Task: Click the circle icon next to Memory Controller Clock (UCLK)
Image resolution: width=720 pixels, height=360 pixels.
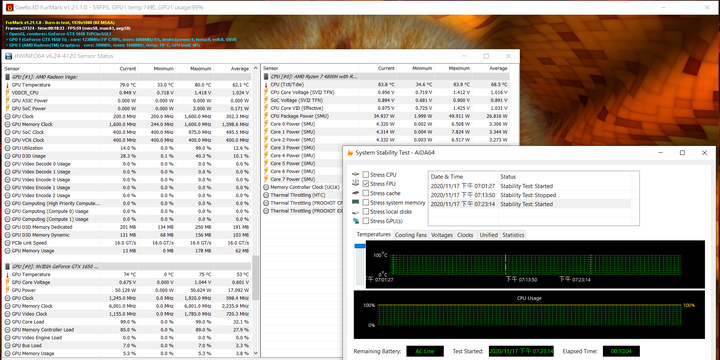Action: click(x=266, y=187)
